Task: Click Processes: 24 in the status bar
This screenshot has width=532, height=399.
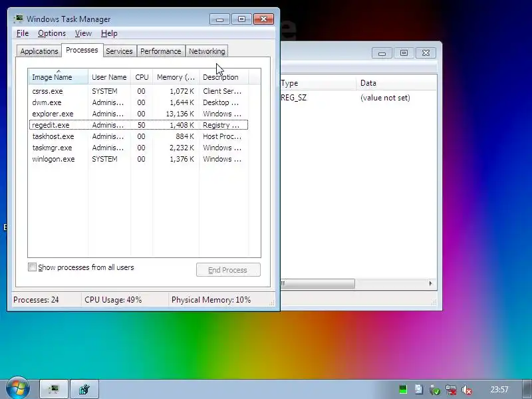Action: tap(36, 300)
